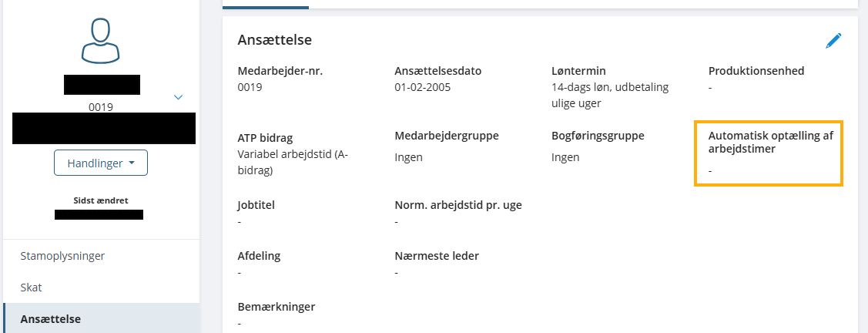Click the Produktionsenhed field label
Image resolution: width=868 pixels, height=333 pixels.
[756, 71]
